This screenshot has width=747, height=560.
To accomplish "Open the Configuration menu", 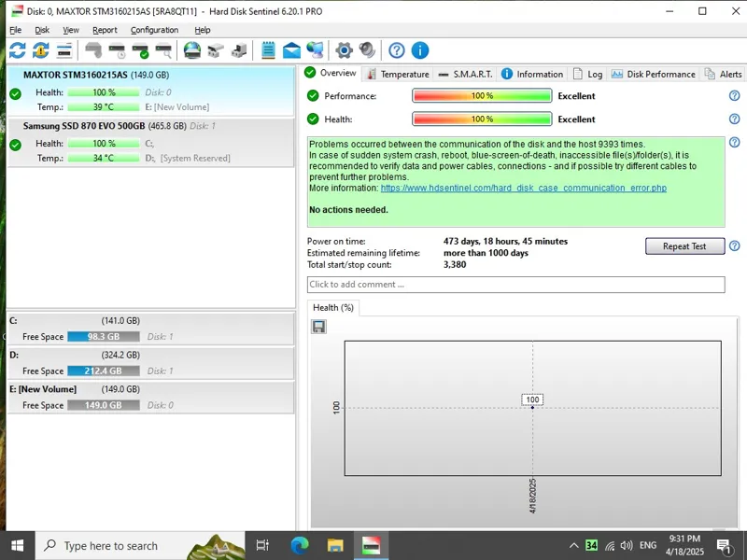I will coord(154,30).
